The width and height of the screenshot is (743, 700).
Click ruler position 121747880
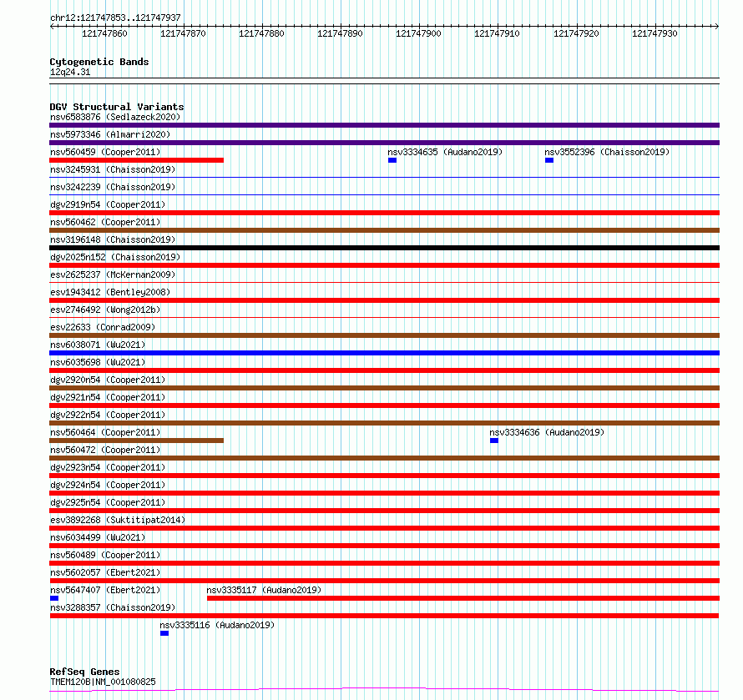pyautogui.click(x=261, y=33)
